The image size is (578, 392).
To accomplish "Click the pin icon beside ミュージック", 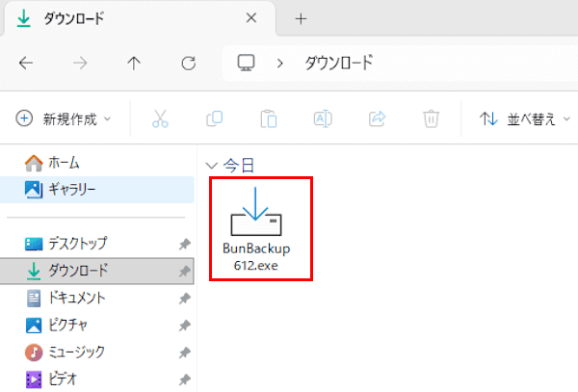I will pos(185,353).
